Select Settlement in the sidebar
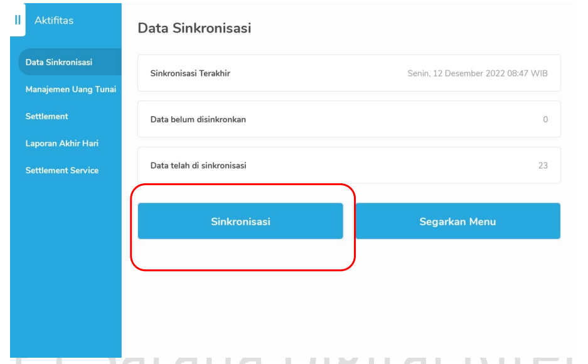 point(47,116)
